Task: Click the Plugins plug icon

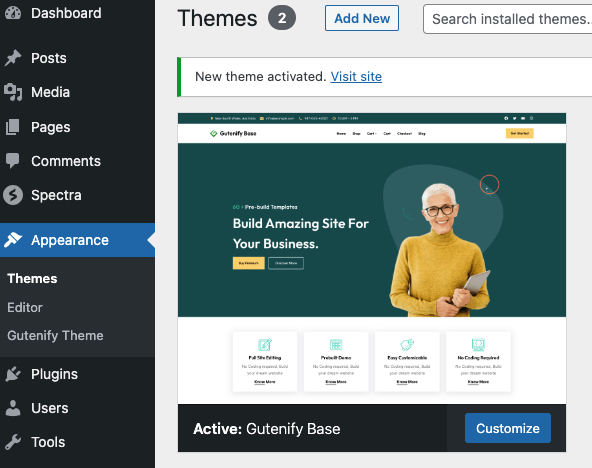Action: [x=13, y=374]
